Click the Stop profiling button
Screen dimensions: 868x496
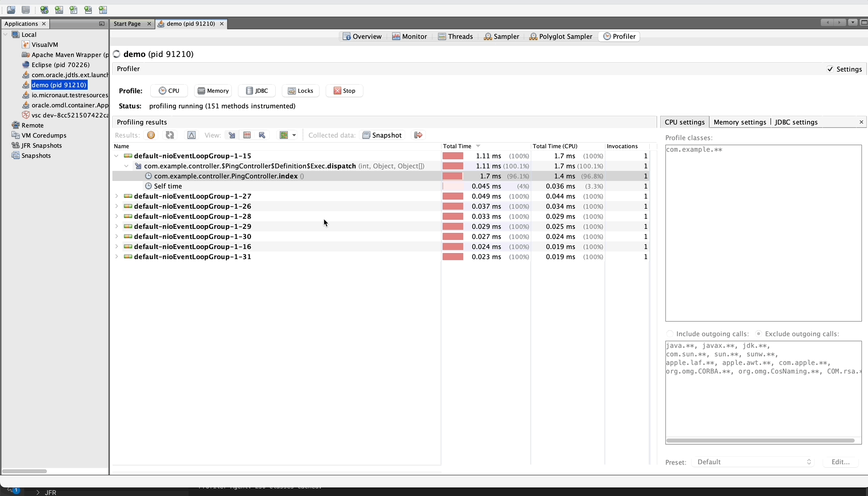click(344, 91)
